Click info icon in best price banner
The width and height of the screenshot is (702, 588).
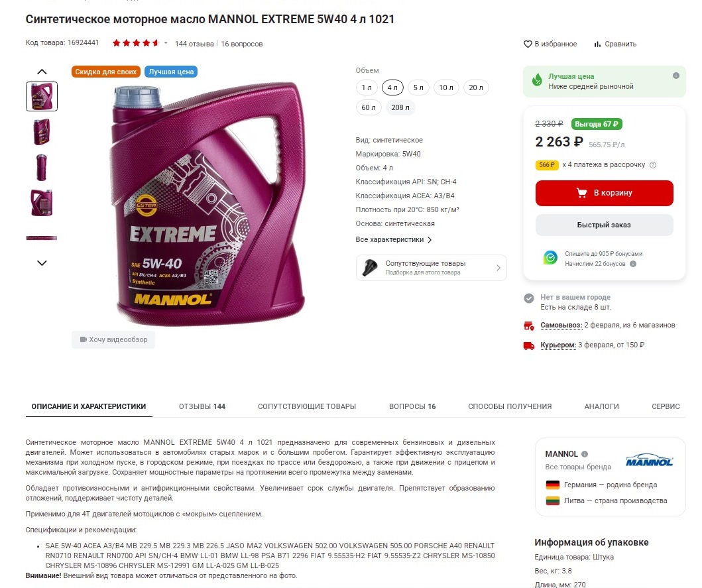point(676,76)
